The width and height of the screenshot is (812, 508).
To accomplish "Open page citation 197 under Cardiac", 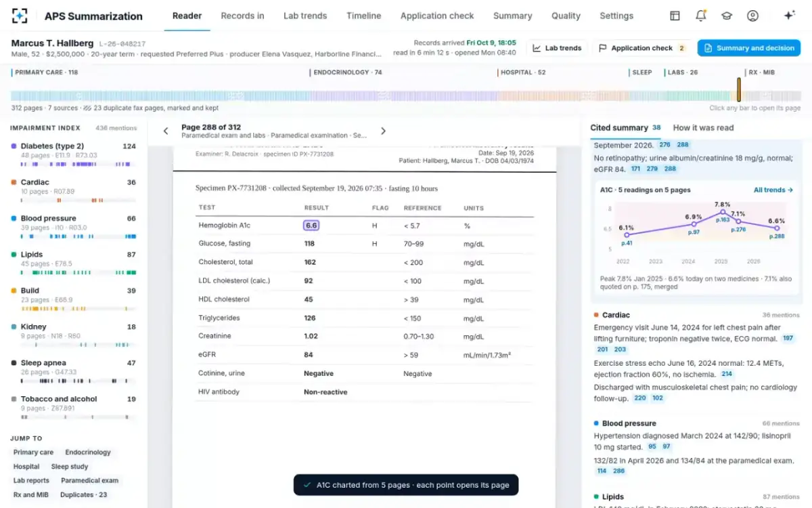I will (788, 338).
